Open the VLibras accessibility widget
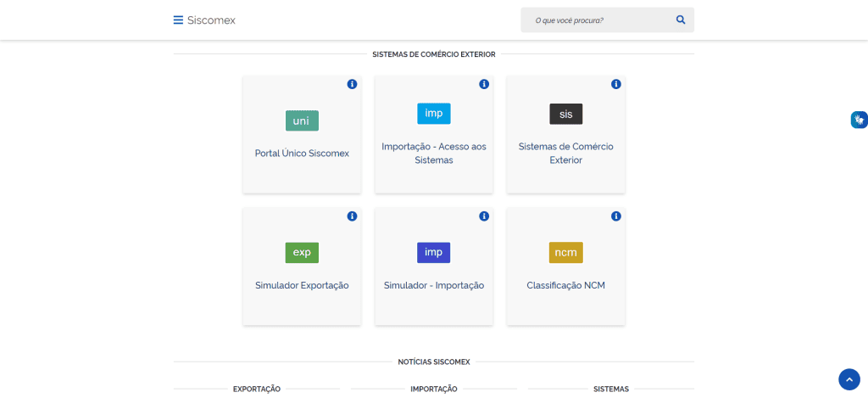Image resolution: width=868 pixels, height=398 pixels. [860, 120]
